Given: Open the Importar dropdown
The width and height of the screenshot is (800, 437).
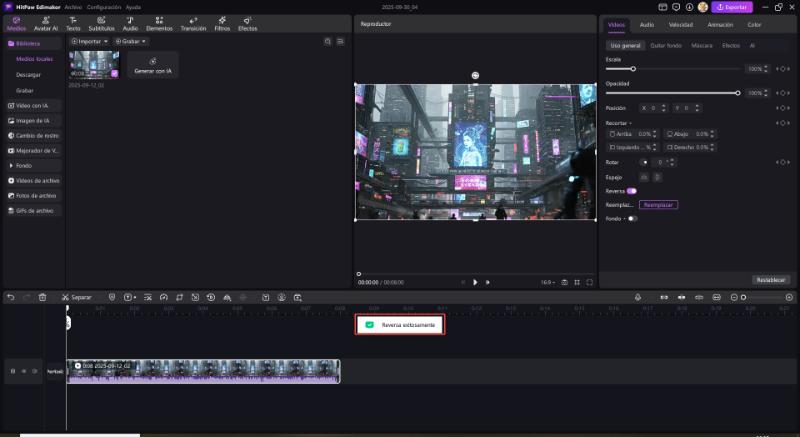Looking at the screenshot, I should [88, 41].
